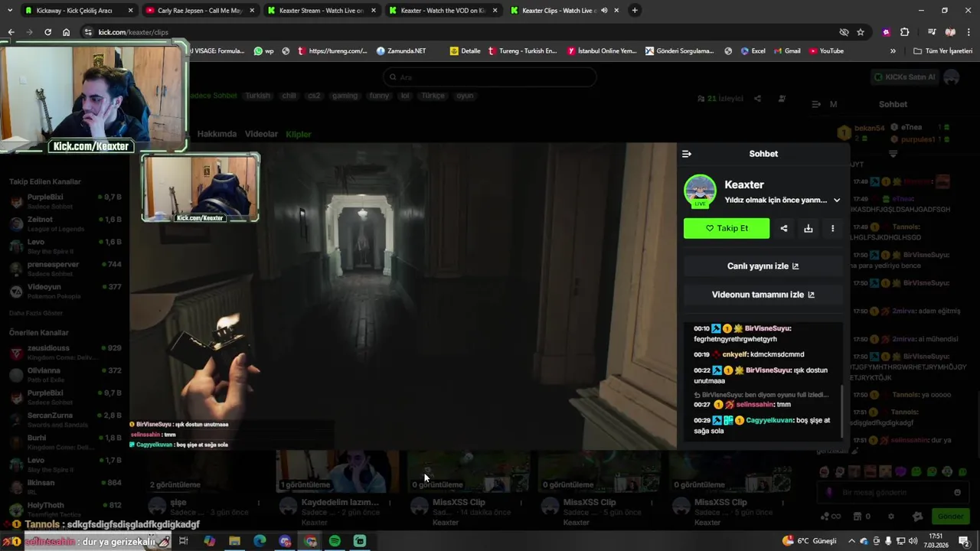The width and height of the screenshot is (980, 551).
Task: Click the kick.com/keaxter/clips address bar
Action: tap(459, 32)
